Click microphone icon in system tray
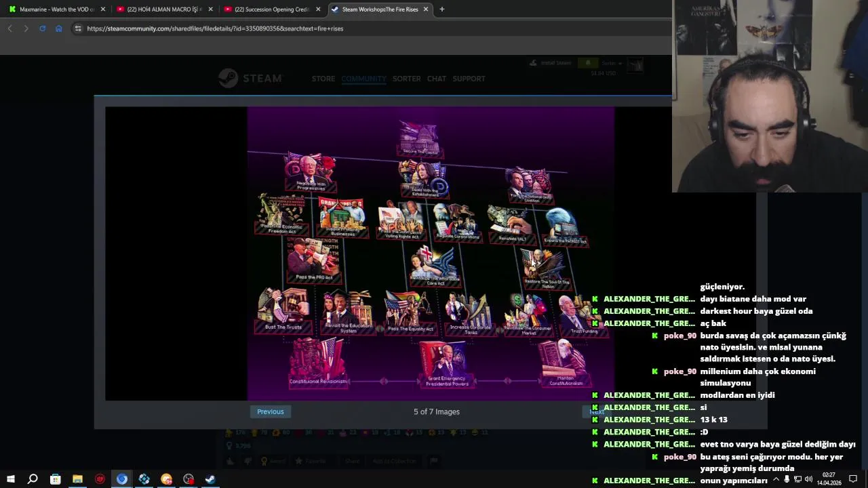The image size is (868, 488). coord(787,479)
